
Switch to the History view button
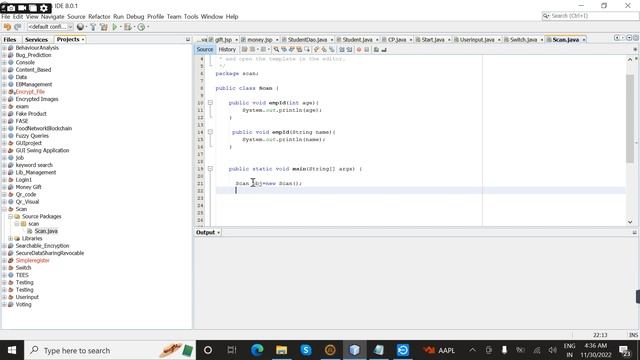227,49
